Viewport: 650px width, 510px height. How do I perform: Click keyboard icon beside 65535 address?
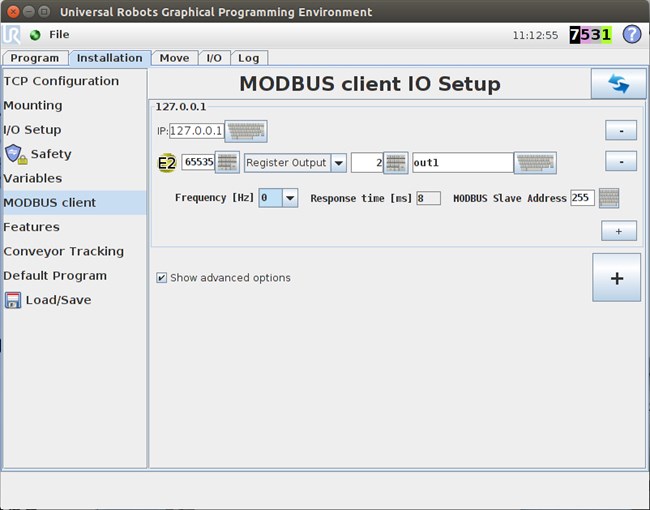pyautogui.click(x=227, y=163)
